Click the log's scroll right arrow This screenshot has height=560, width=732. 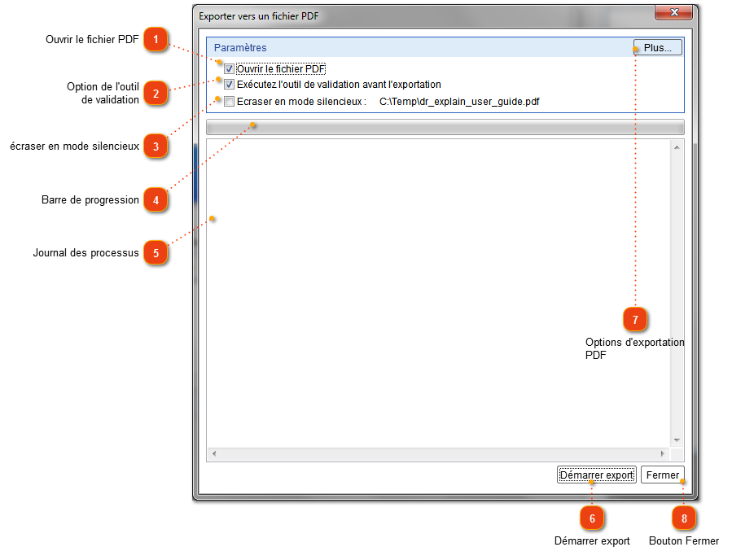[663, 453]
